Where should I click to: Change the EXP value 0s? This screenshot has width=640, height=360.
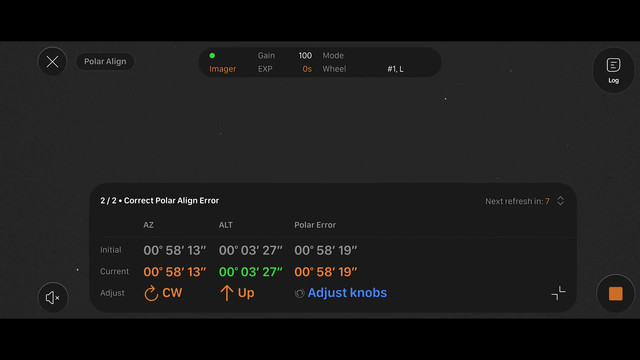[307, 69]
